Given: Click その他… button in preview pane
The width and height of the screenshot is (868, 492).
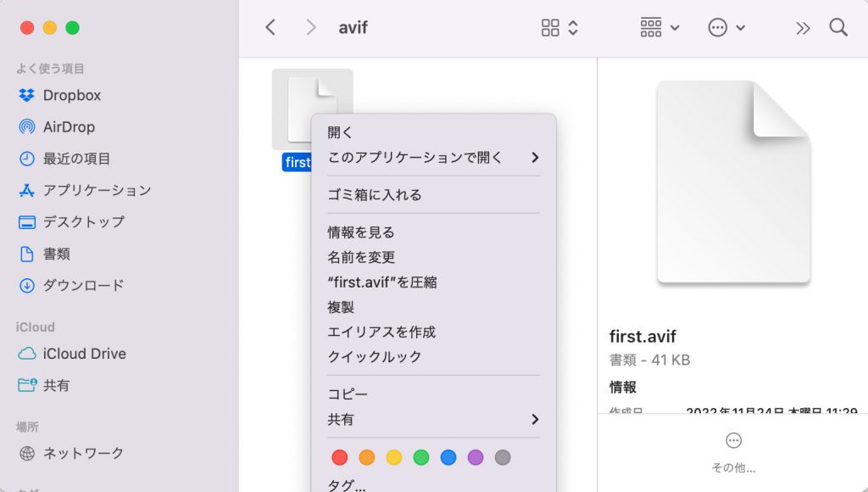Looking at the screenshot, I should pos(733,453).
